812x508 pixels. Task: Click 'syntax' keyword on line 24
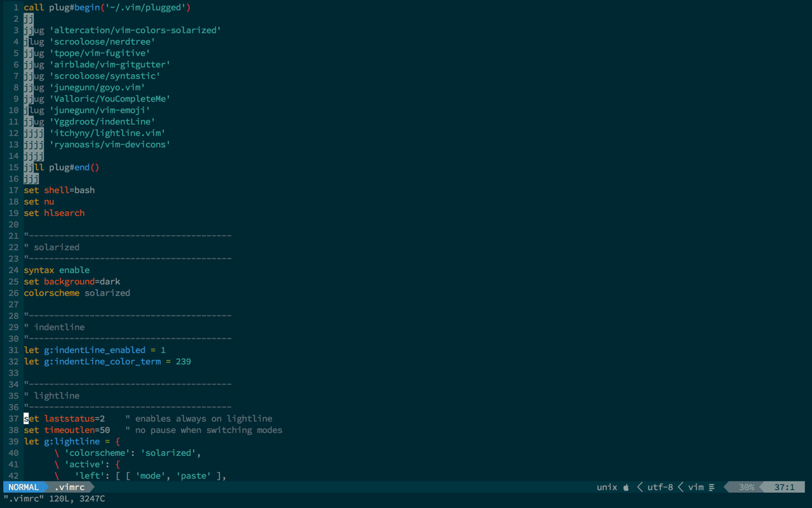(x=39, y=270)
